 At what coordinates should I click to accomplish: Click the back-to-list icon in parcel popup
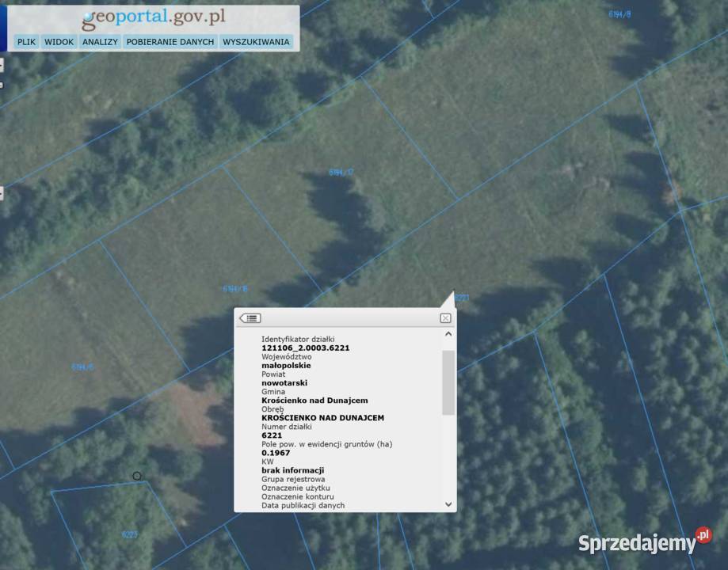point(250,318)
